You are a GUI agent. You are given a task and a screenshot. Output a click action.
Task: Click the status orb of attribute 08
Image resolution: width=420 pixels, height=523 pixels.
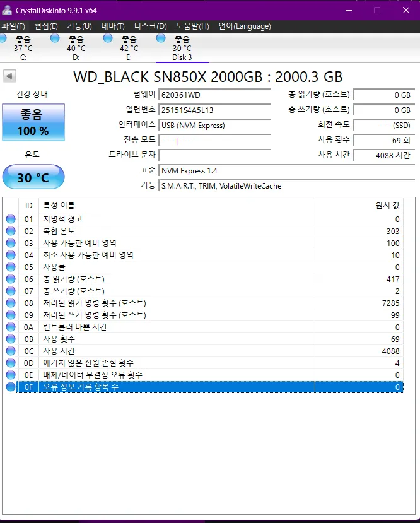(11, 303)
